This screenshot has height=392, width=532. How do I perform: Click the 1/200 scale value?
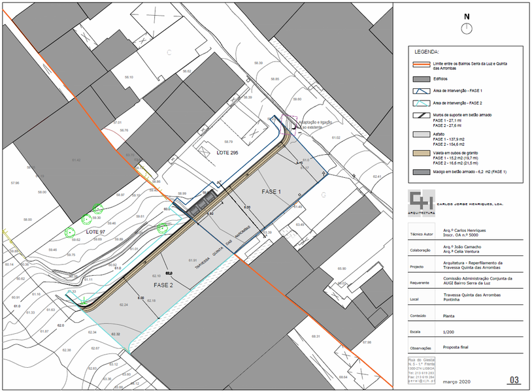450,333
